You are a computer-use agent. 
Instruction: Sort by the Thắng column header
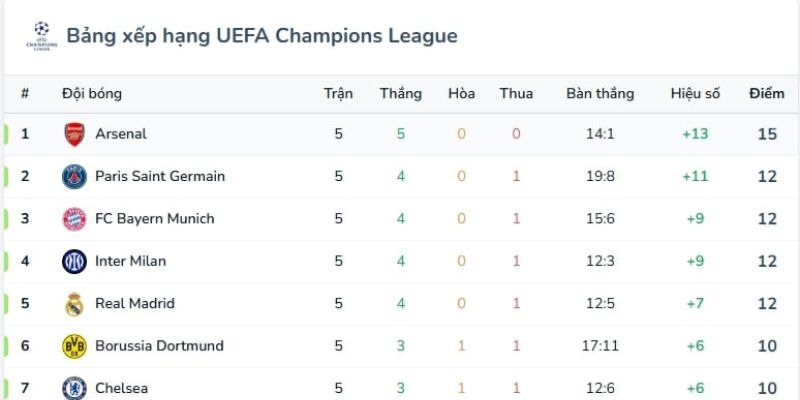(x=401, y=94)
